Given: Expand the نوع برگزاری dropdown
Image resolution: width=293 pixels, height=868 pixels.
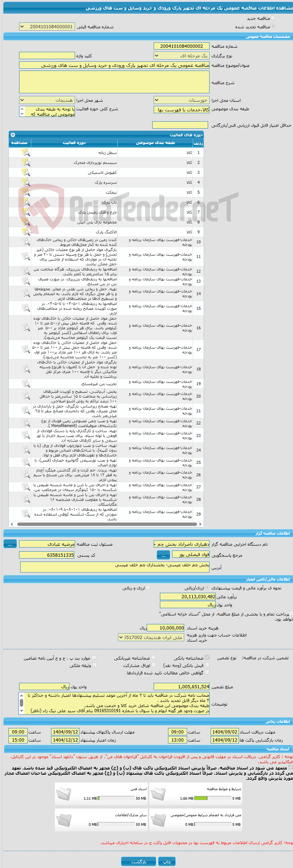Looking at the screenshot, I should (x=181, y=56).
